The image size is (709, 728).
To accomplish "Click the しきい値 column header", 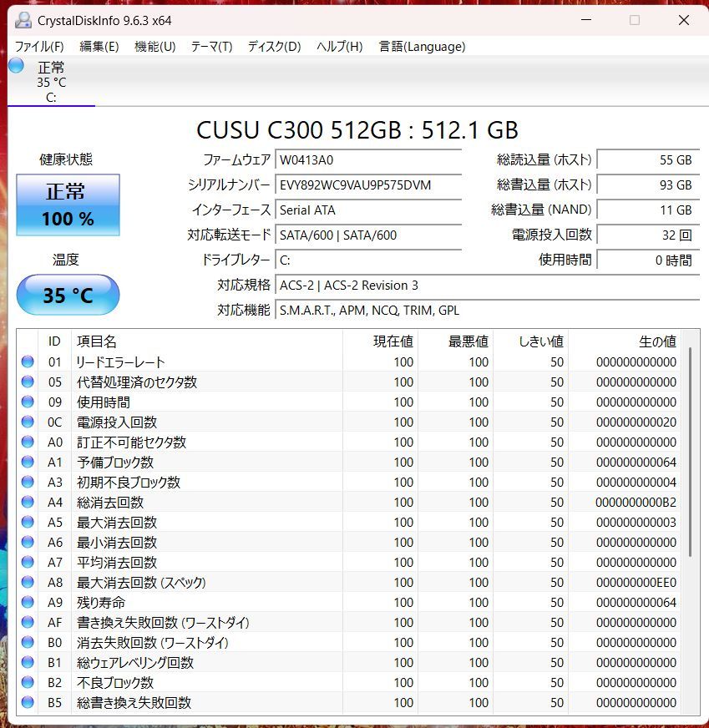I will [530, 341].
